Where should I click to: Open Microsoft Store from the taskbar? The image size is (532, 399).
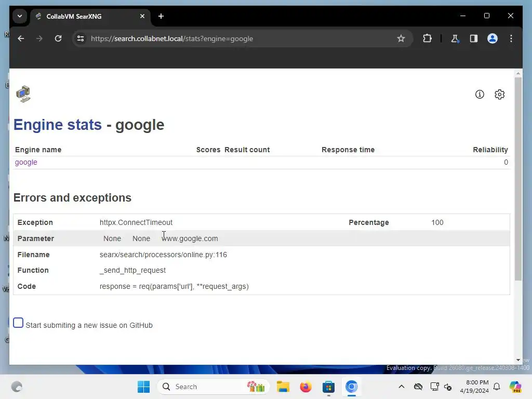[x=328, y=387]
